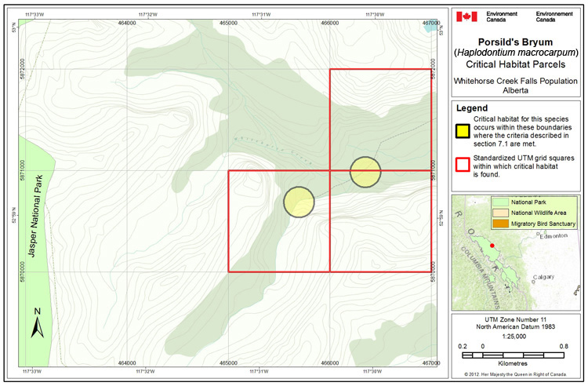588x386 pixels.
Task: Select the western yellow critical habitat circle
Action: [299, 202]
